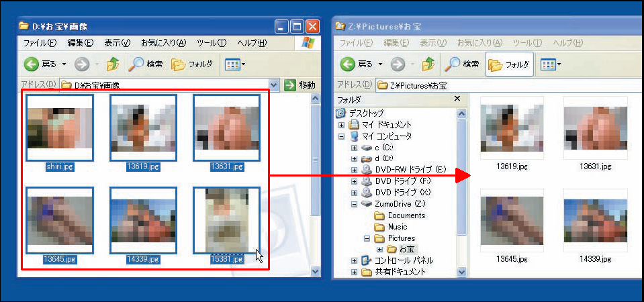Click folder tree scrollbar down arrow

click(461, 271)
